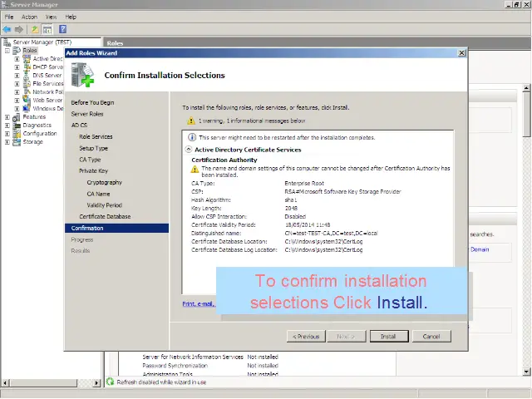Collapse the Roles tree node
Screen dimensions: 532x399
click(7, 51)
